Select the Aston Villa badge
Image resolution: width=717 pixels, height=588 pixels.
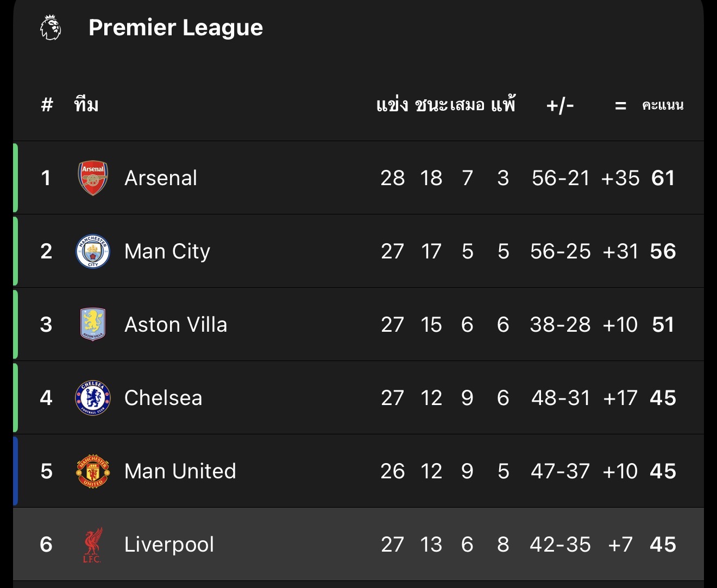click(x=93, y=324)
